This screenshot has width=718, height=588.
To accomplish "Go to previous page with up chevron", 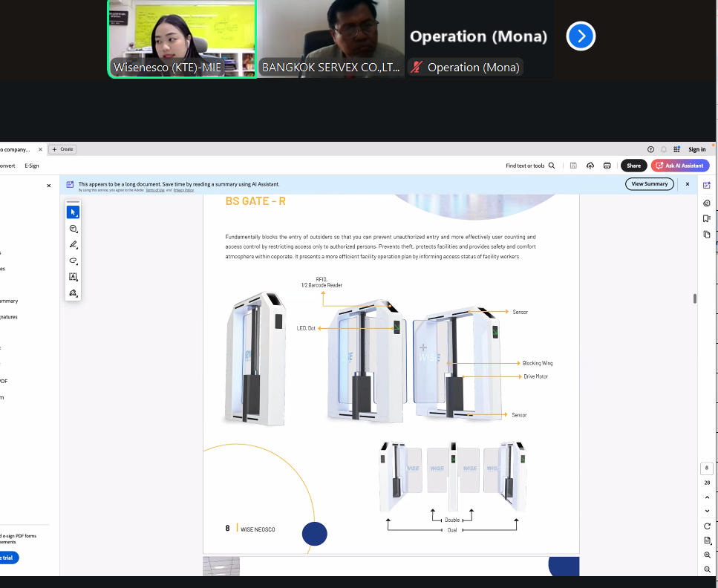I will coord(707,497).
